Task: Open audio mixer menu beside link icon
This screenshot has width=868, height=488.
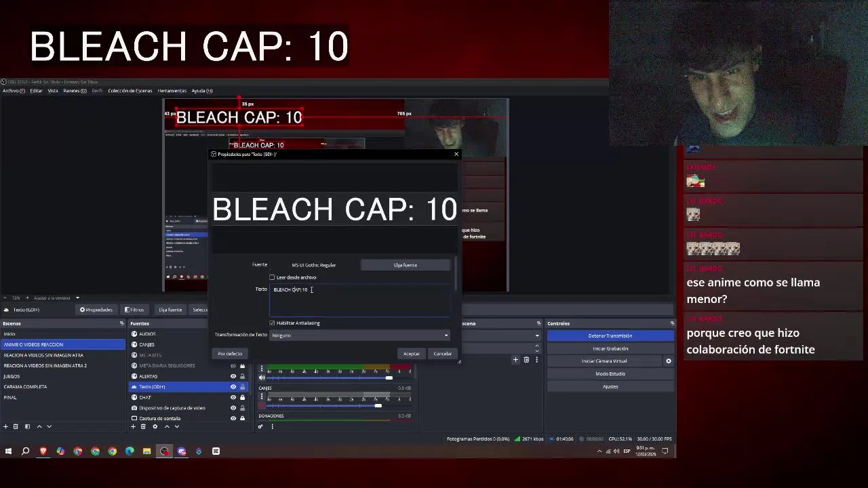Action: 272,426
